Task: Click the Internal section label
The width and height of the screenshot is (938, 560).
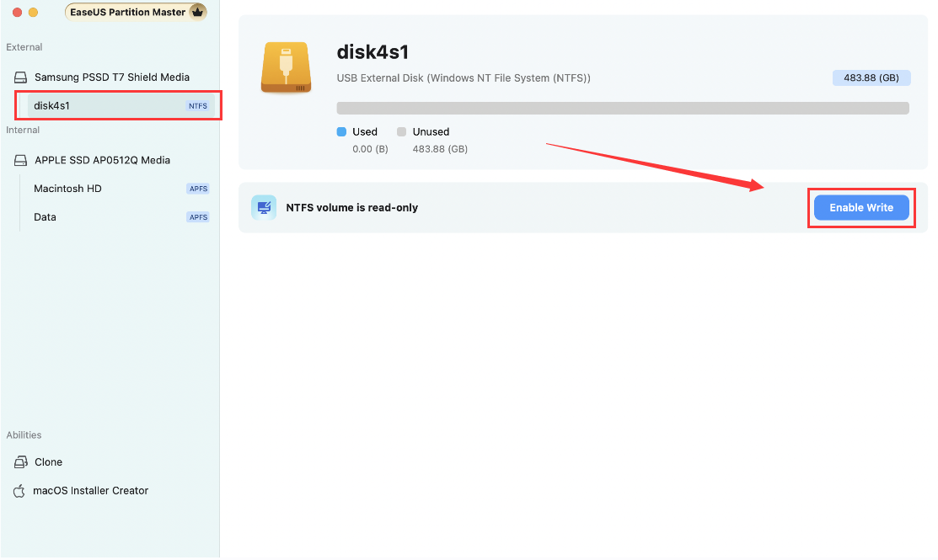Action: (x=23, y=130)
